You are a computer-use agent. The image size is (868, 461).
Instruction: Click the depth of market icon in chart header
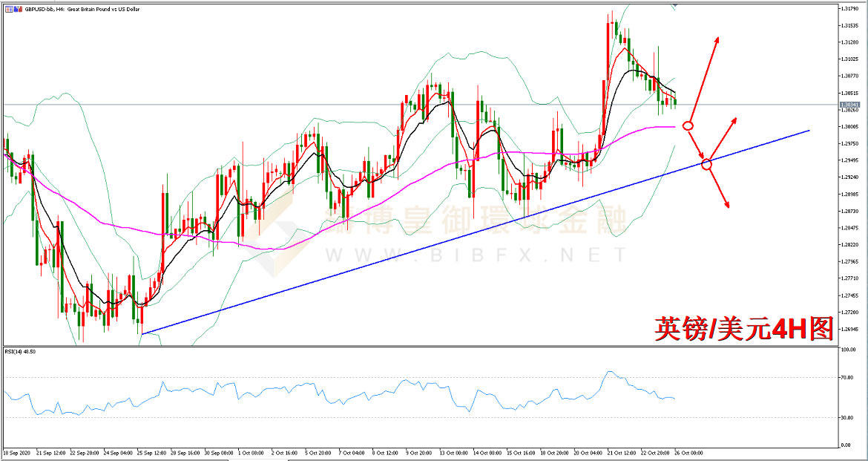(x=18, y=9)
